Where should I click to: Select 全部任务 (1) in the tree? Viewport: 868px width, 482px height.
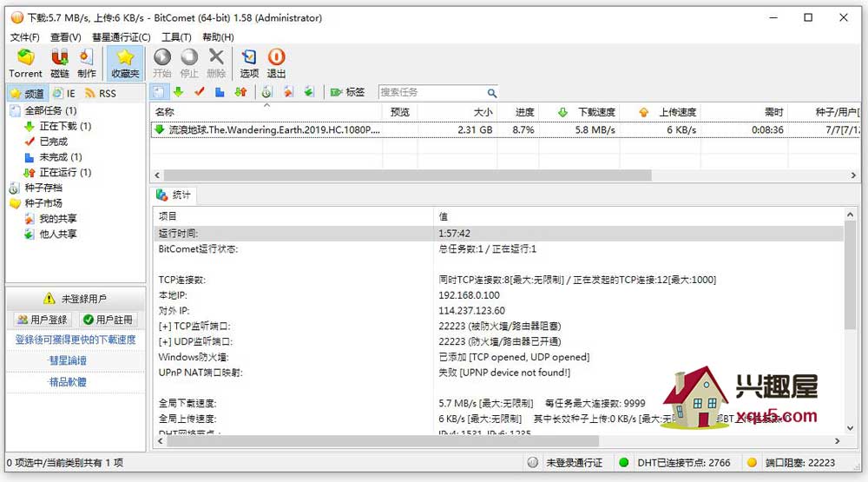[x=50, y=110]
